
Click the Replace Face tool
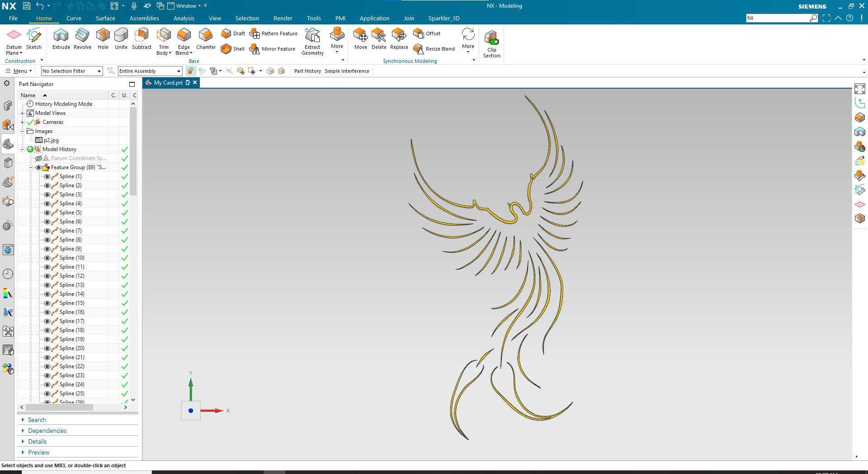click(x=399, y=38)
